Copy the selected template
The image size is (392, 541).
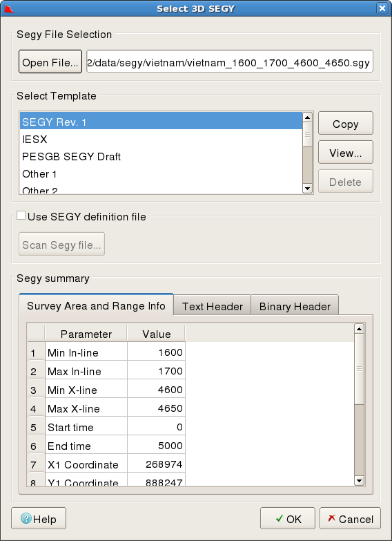(346, 123)
